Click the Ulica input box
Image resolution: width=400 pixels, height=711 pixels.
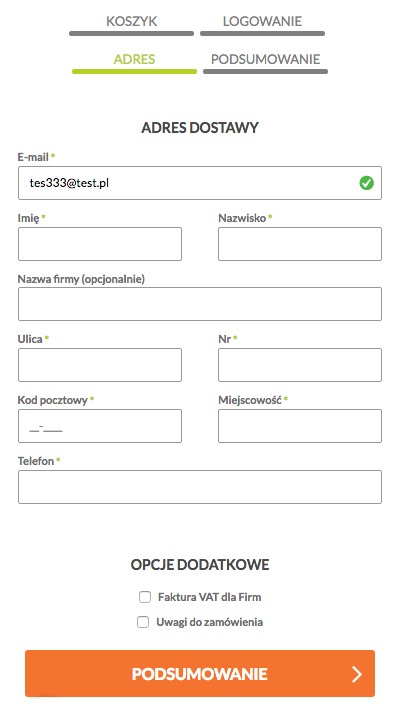(100, 365)
